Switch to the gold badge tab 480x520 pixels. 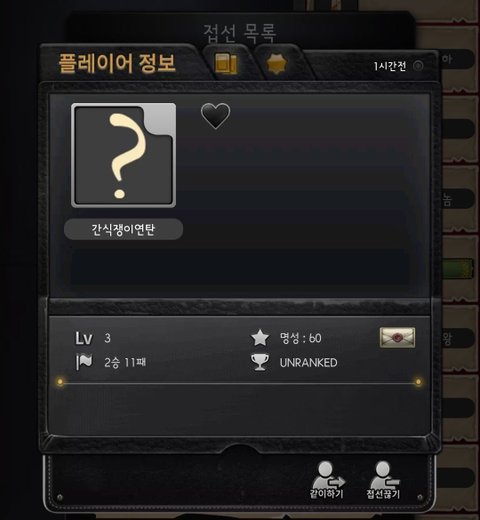[277, 64]
